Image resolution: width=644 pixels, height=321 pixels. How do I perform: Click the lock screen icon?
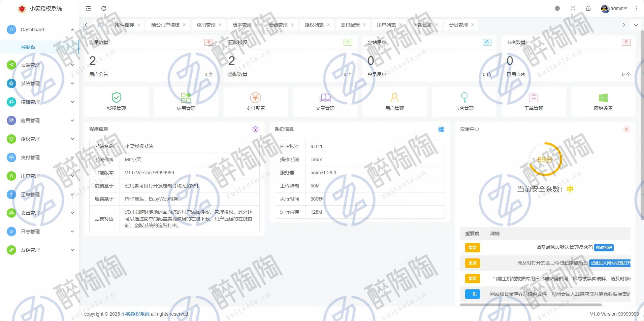pos(588,8)
